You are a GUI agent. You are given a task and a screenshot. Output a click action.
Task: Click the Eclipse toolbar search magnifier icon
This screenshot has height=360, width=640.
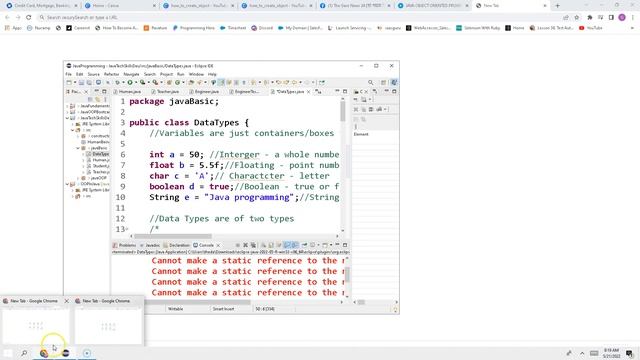pyautogui.click(x=371, y=82)
